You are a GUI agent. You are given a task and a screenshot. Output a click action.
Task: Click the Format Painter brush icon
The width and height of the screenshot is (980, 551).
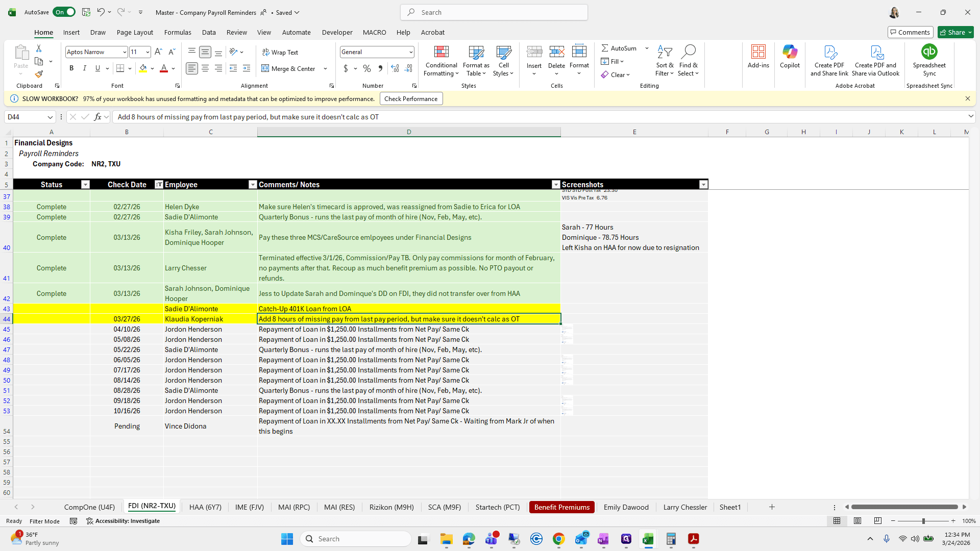pos(39,74)
